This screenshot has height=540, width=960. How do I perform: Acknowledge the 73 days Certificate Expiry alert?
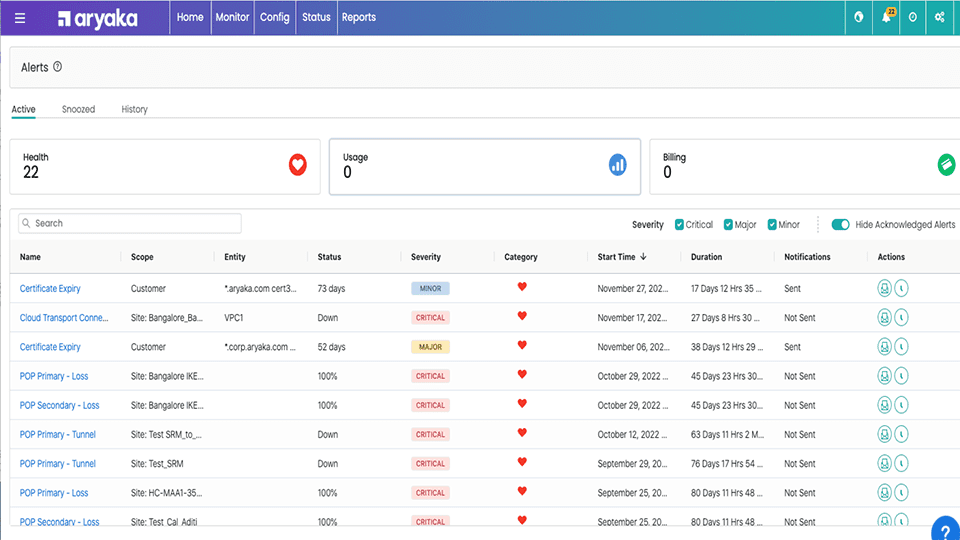tap(884, 288)
